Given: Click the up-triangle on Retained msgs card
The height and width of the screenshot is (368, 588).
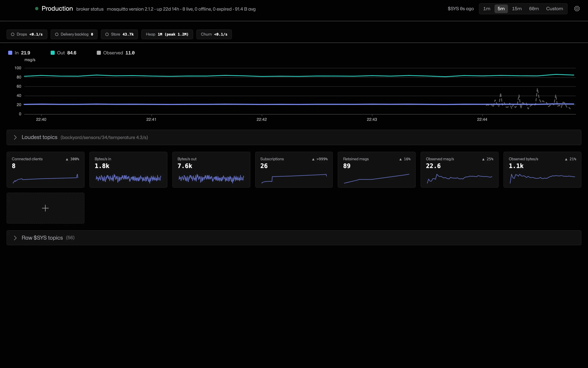Looking at the screenshot, I should click(400, 159).
